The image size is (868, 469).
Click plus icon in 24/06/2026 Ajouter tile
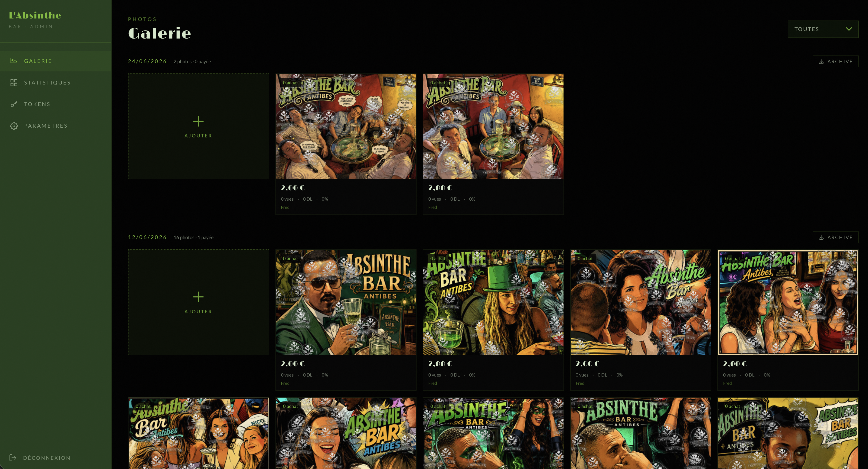coord(198,121)
